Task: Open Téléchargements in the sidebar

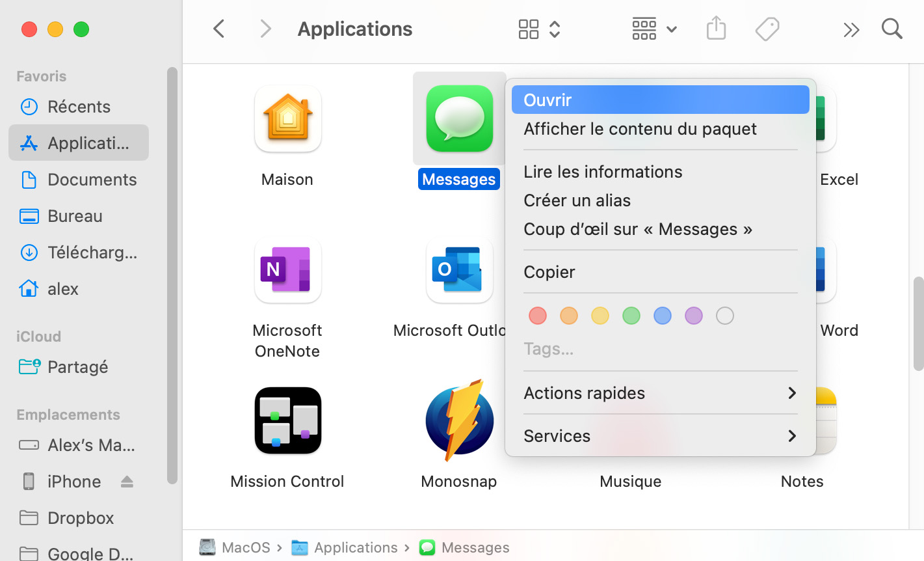Action: [x=79, y=253]
